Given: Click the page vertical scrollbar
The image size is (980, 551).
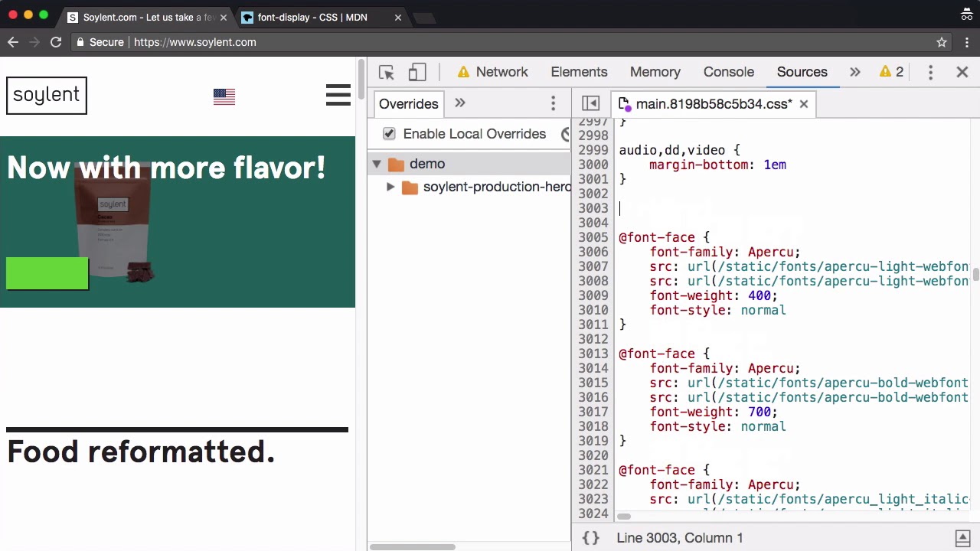Looking at the screenshot, I should click(361, 80).
